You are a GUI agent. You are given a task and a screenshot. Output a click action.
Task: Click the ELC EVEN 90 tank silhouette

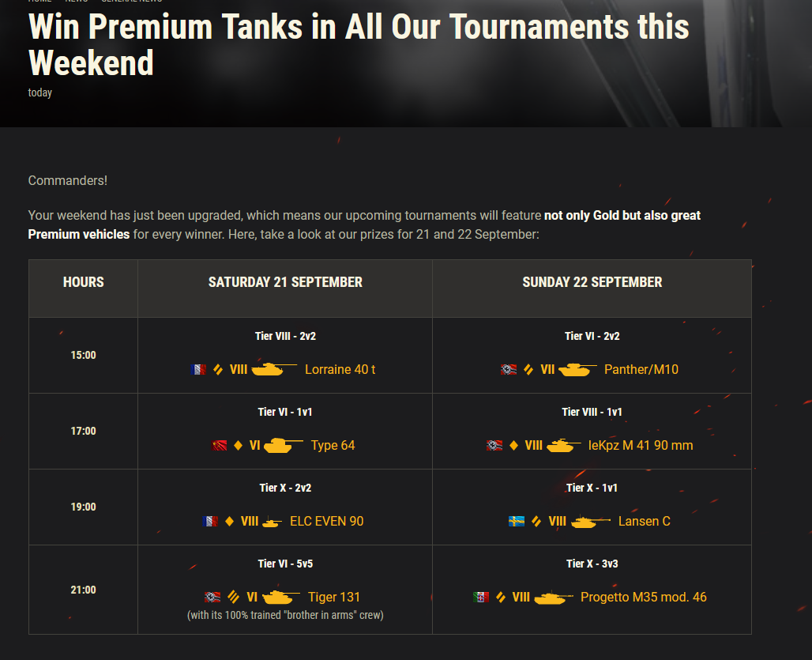[272, 522]
